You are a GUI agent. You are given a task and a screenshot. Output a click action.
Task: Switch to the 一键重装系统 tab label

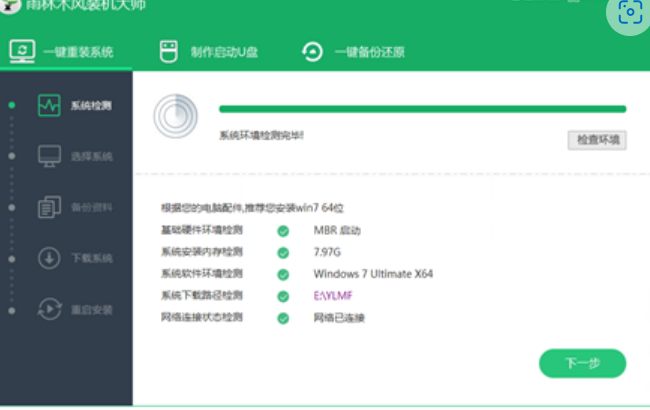point(78,52)
